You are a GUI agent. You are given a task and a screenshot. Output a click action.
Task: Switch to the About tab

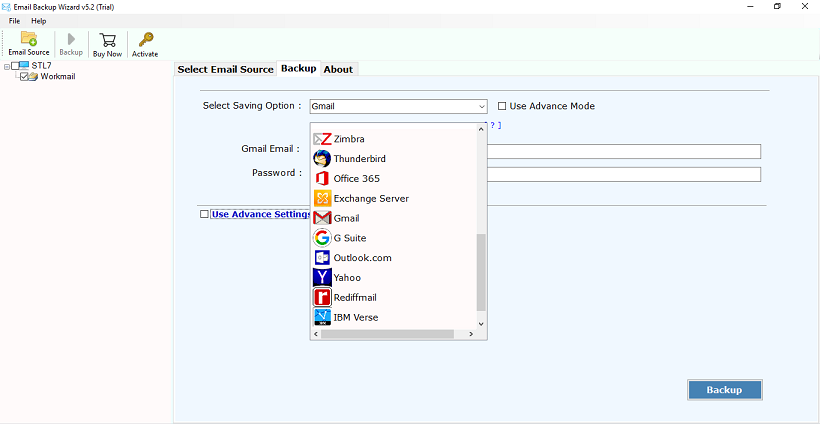(x=338, y=69)
